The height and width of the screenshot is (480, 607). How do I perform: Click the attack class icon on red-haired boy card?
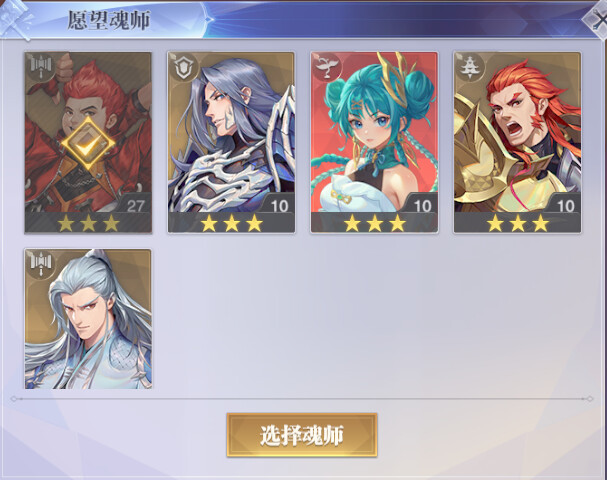(x=41, y=67)
